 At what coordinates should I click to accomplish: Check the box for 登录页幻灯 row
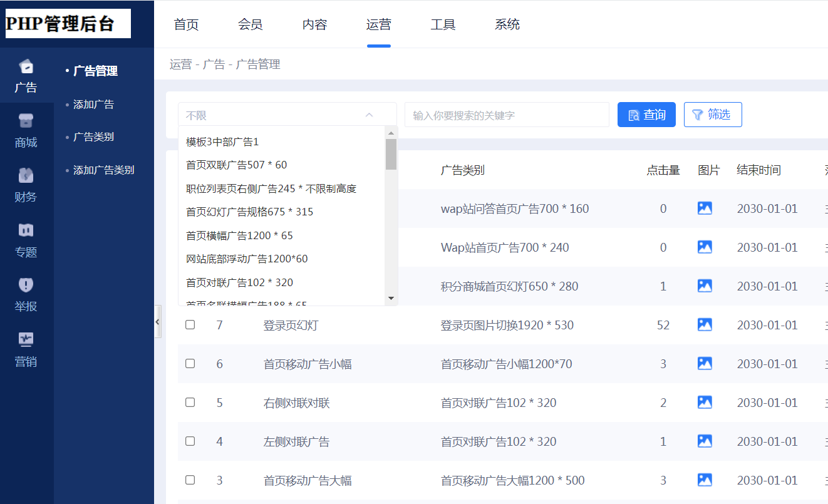(x=190, y=325)
